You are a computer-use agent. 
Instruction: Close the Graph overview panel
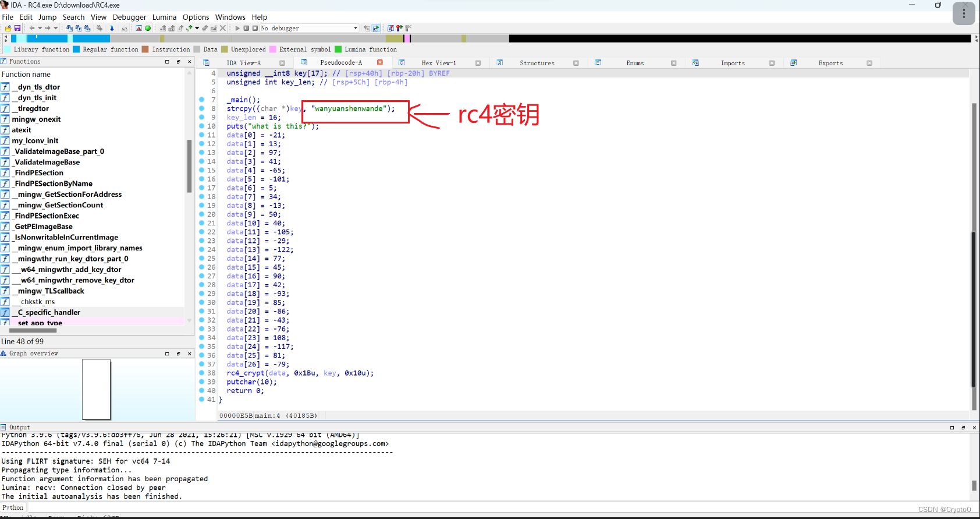click(x=189, y=354)
